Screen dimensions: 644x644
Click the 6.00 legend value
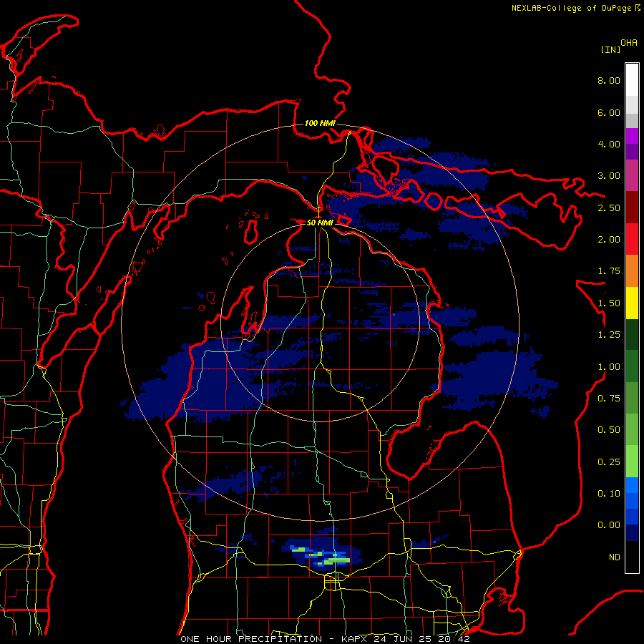(x=609, y=112)
